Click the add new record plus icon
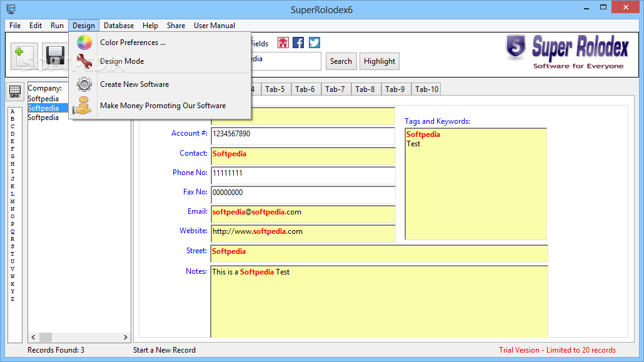This screenshot has width=644, height=362. click(x=24, y=56)
